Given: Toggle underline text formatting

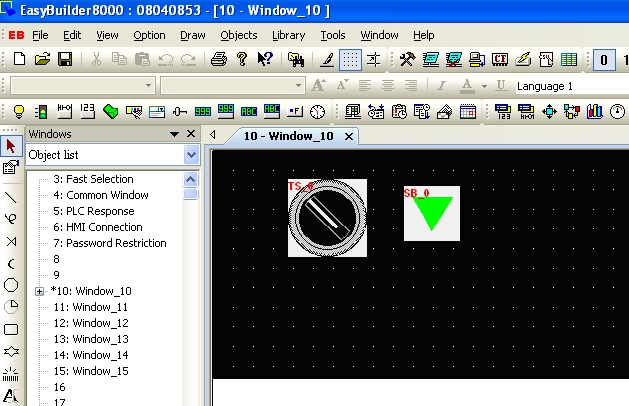Looking at the screenshot, I should pyautogui.click(x=501, y=85).
